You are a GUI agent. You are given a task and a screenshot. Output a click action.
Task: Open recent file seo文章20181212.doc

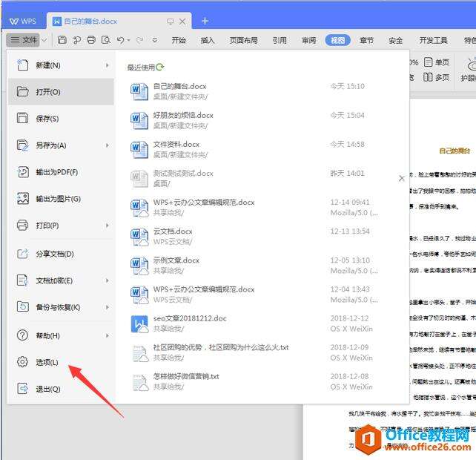tap(190, 318)
